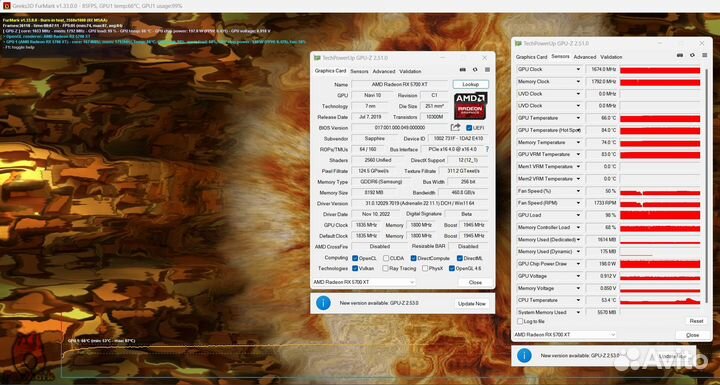Viewport: 720px width, 385px height.
Task: Click the Lookup button
Action: pyautogui.click(x=470, y=85)
